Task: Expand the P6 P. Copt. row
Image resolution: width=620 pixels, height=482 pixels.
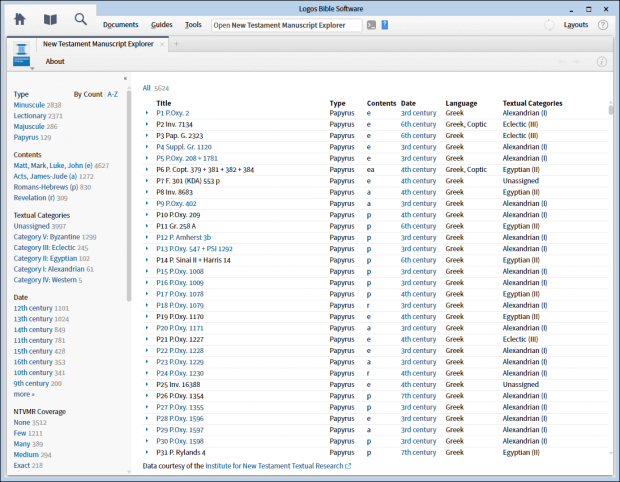Action: (147, 170)
